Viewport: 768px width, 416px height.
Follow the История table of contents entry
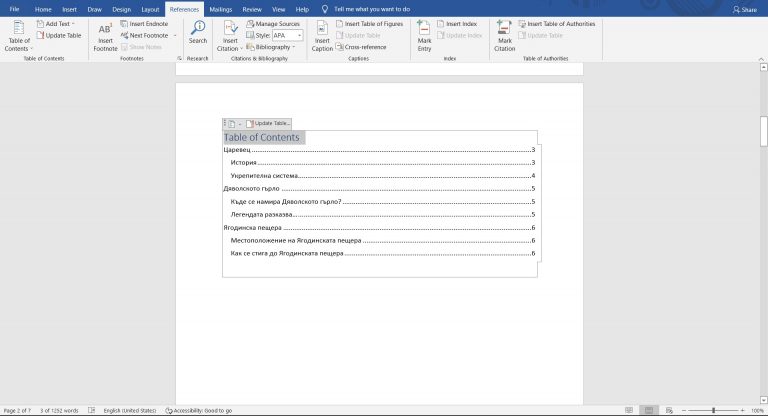pos(383,163)
